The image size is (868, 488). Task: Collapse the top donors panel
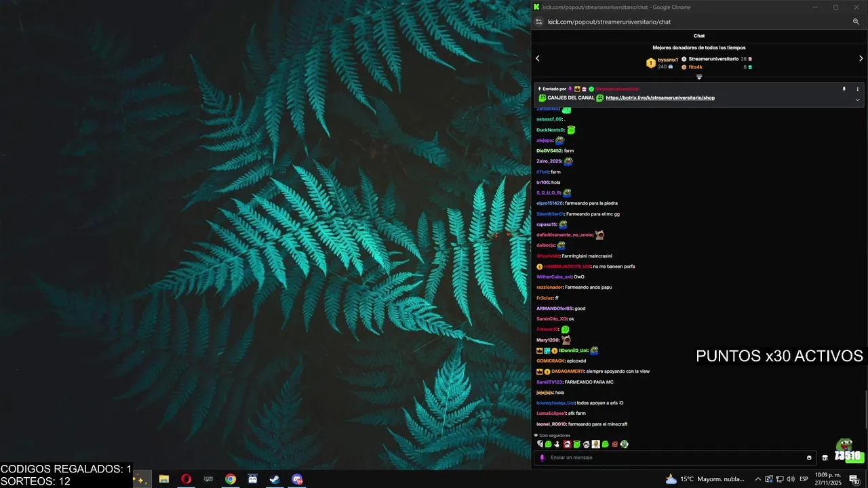[699, 77]
